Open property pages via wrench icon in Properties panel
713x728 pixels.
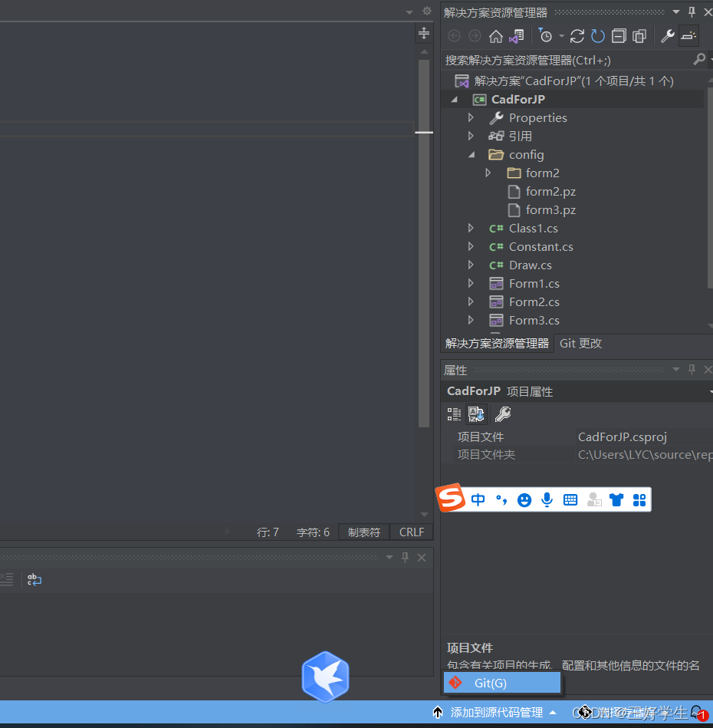(x=504, y=413)
